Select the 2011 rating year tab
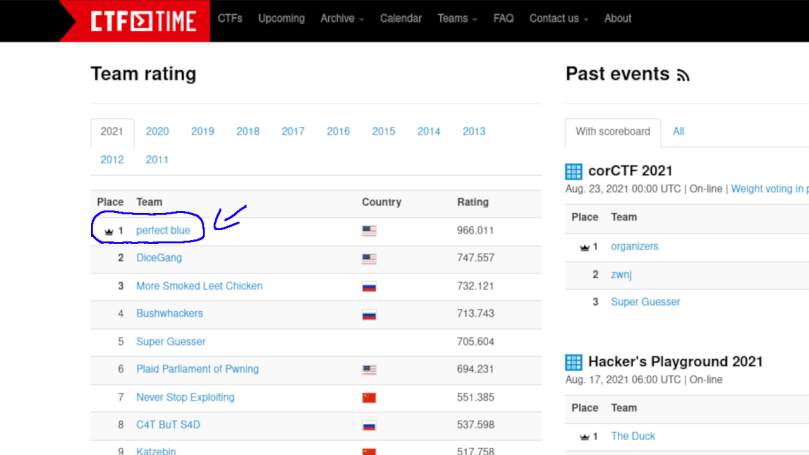This screenshot has height=455, width=809. [x=157, y=159]
